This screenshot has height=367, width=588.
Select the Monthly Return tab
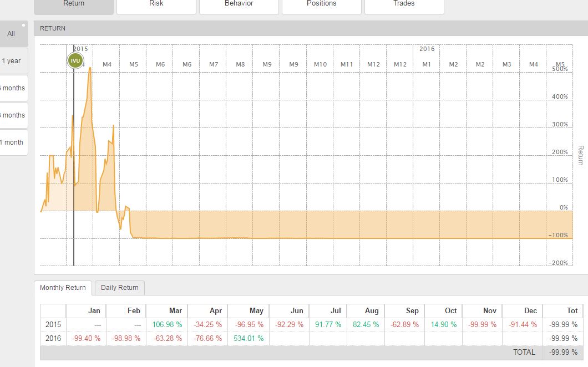[63, 288]
